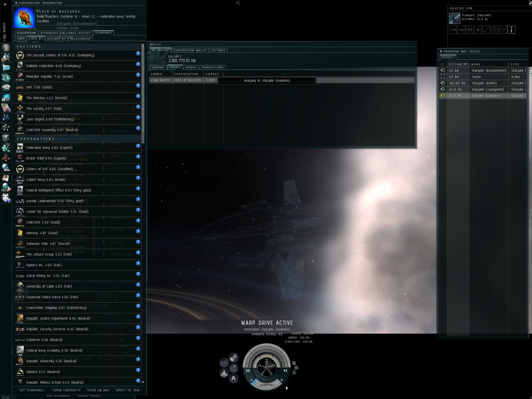The image size is (532, 399).
Task: Click the Jump icon in Selected Item
Action: point(470,30)
